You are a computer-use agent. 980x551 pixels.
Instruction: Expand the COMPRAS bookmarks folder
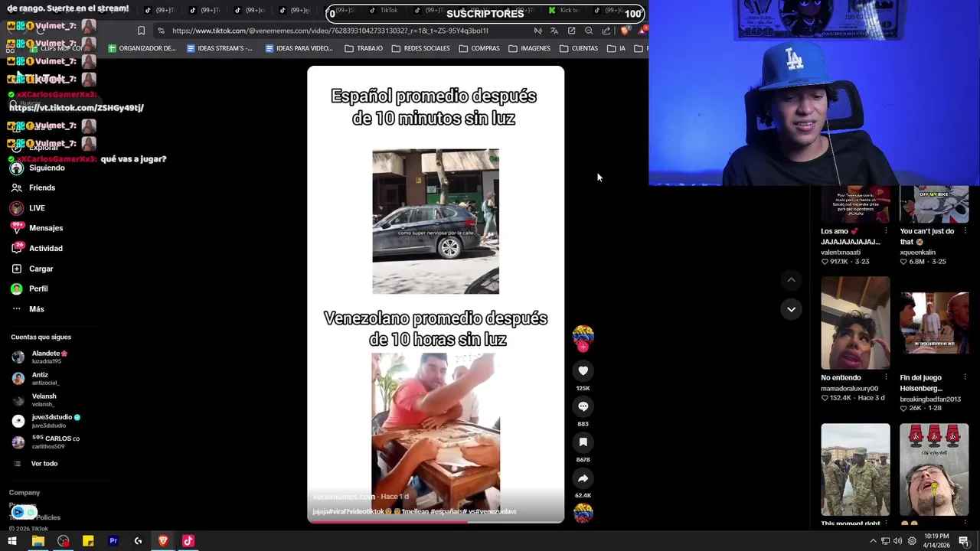[479, 48]
